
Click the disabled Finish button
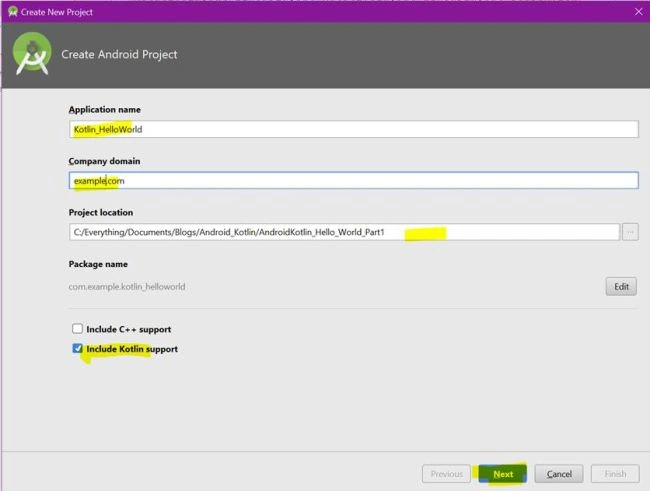[x=615, y=474]
